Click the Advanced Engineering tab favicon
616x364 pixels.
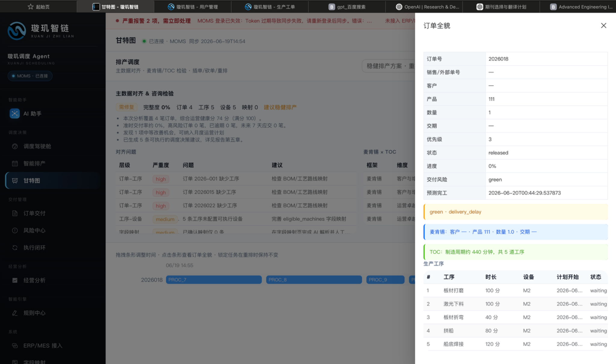coord(553,7)
